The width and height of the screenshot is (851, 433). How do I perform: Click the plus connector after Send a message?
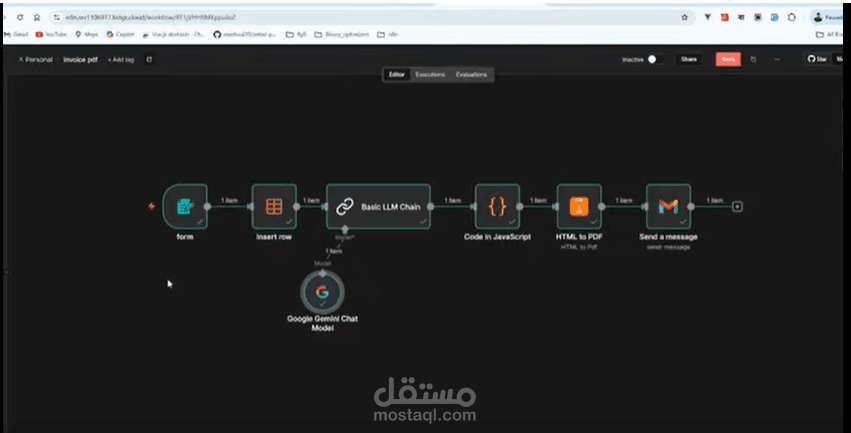737,206
